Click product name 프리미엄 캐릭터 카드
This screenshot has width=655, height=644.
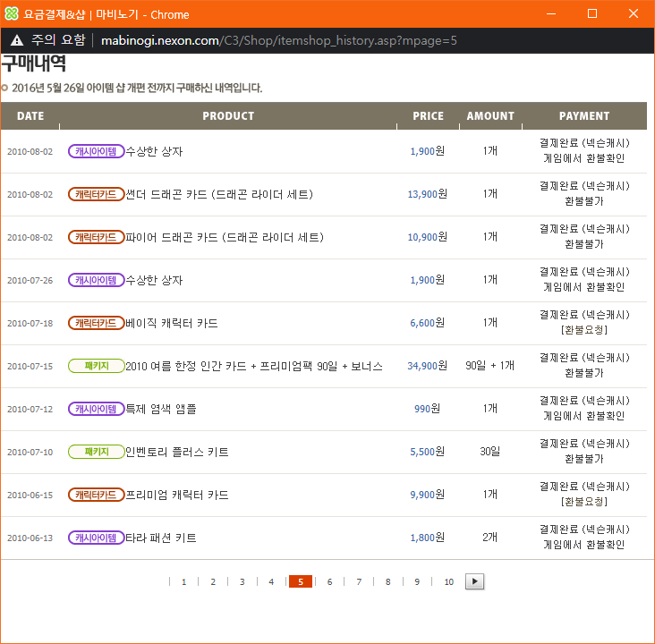pyautogui.click(x=177, y=495)
